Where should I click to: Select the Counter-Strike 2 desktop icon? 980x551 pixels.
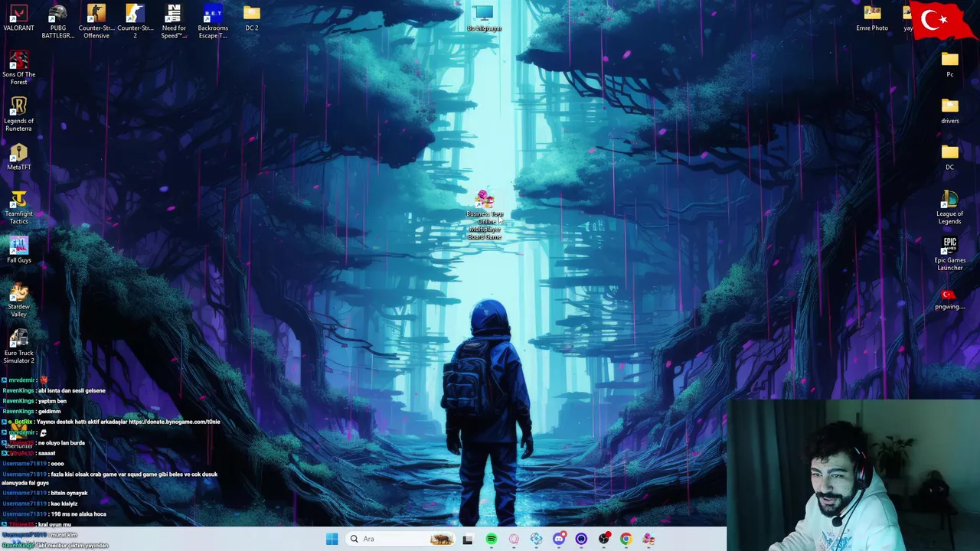(136, 21)
